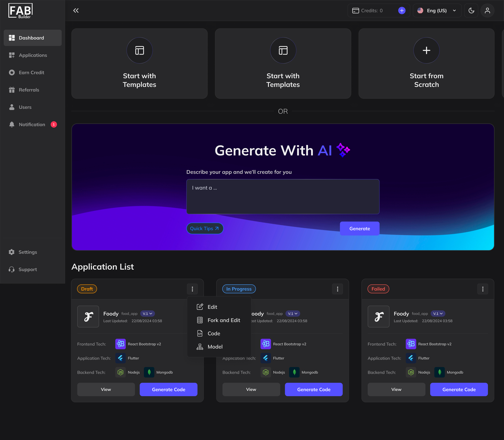This screenshot has height=440, width=504.
Task: Select the Earn Credit star icon
Action: click(12, 72)
